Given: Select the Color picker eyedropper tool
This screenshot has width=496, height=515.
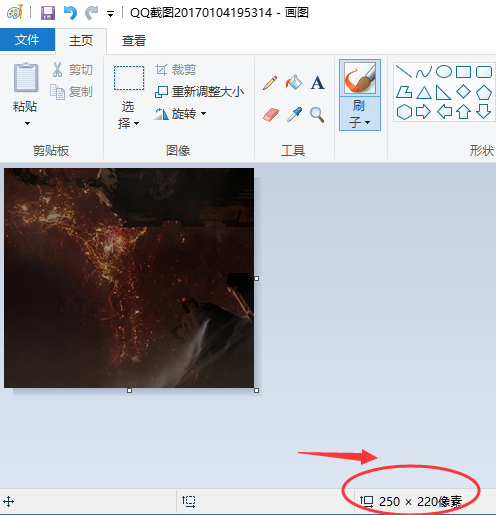Looking at the screenshot, I should [x=295, y=115].
